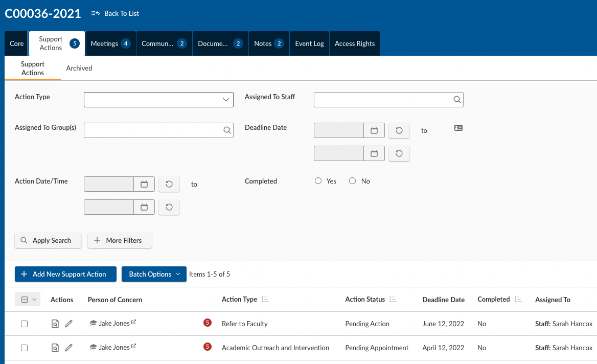
Task: Select No for Completed filter
Action: (352, 181)
